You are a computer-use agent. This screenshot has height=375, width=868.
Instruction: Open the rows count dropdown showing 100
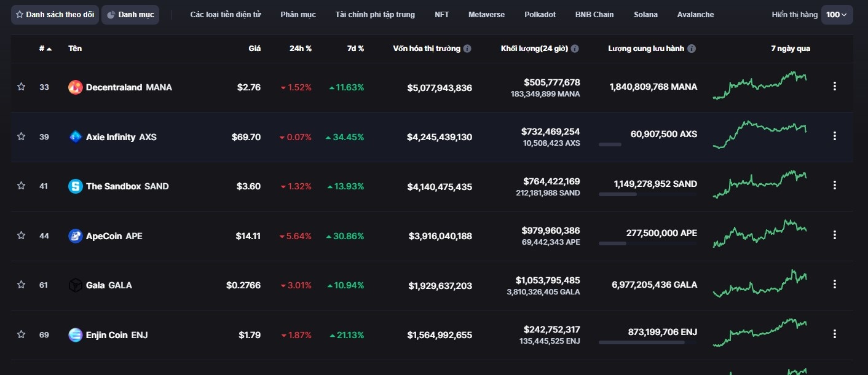(837, 14)
